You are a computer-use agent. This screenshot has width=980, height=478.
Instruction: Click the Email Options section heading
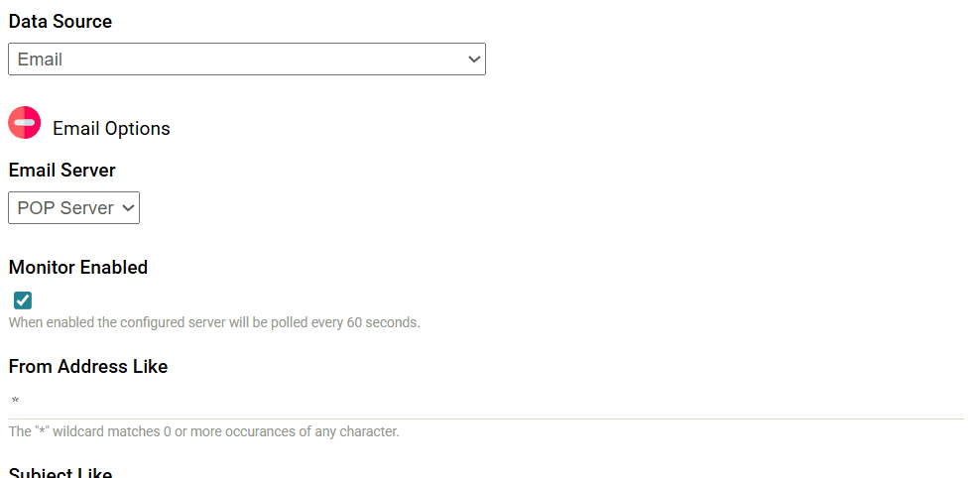(111, 129)
